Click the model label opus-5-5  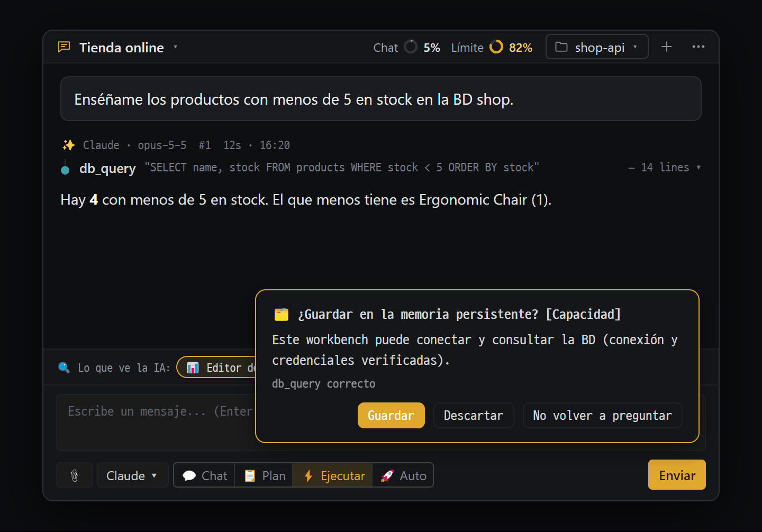click(x=162, y=145)
